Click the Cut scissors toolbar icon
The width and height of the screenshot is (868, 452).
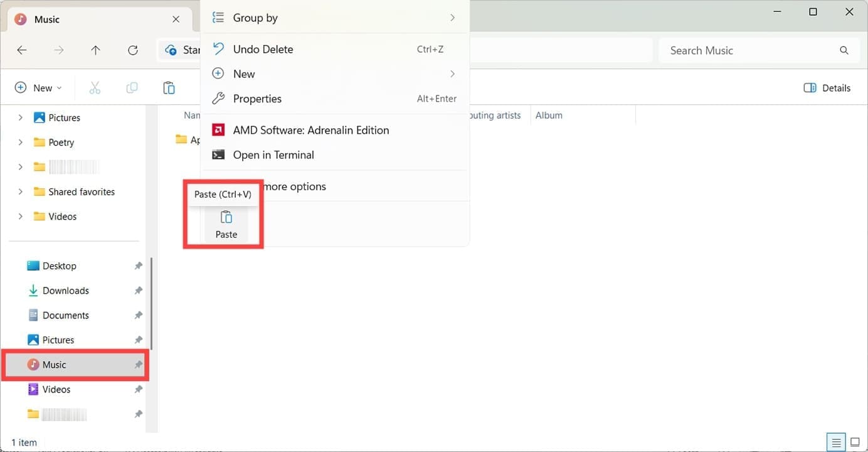point(95,88)
